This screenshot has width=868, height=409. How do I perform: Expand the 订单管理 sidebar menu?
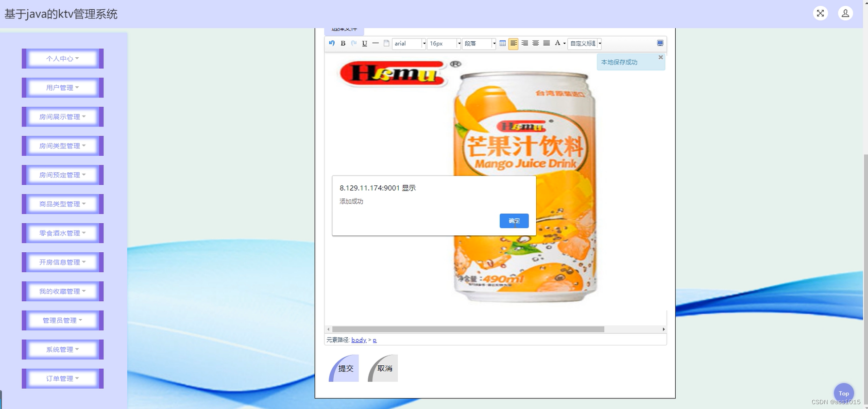click(x=63, y=379)
